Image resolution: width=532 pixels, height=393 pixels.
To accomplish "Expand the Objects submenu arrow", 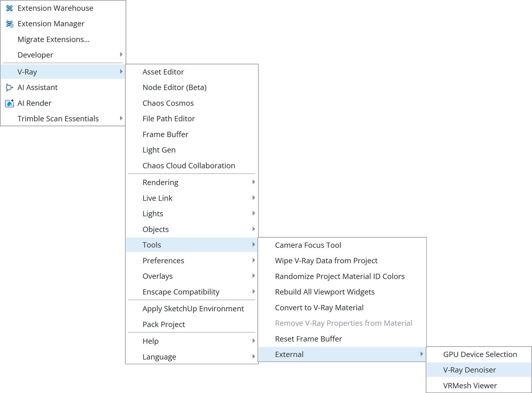I will tap(254, 229).
